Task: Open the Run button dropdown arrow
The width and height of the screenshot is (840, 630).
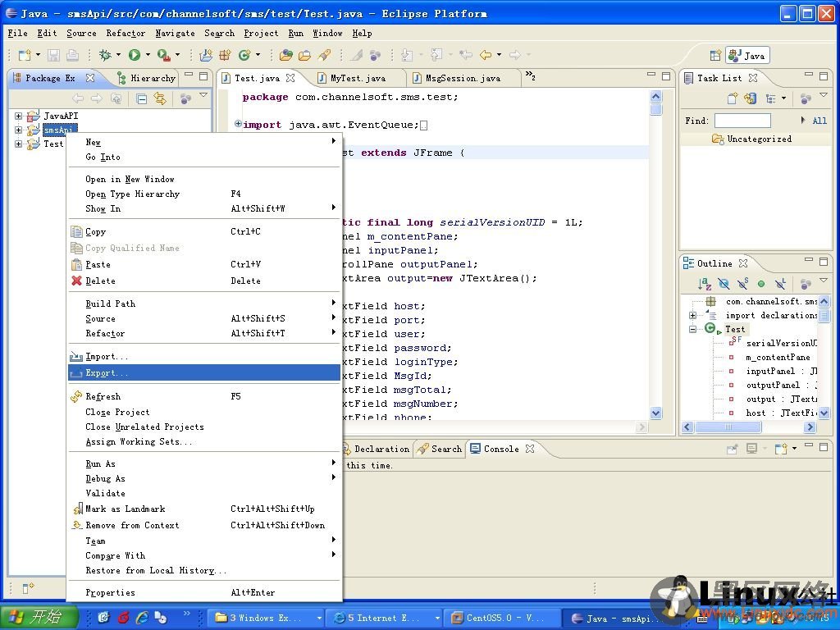Action: 148,55
